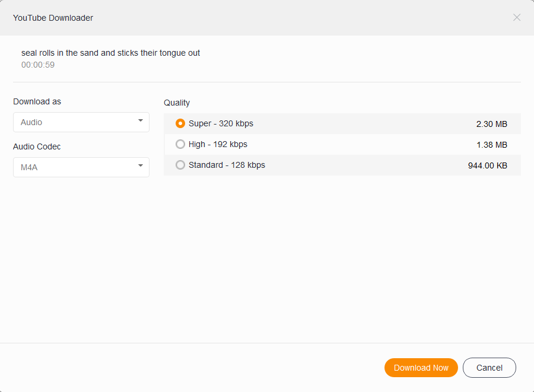Image resolution: width=534 pixels, height=392 pixels.
Task: Click the Download as label
Action: [37, 101]
